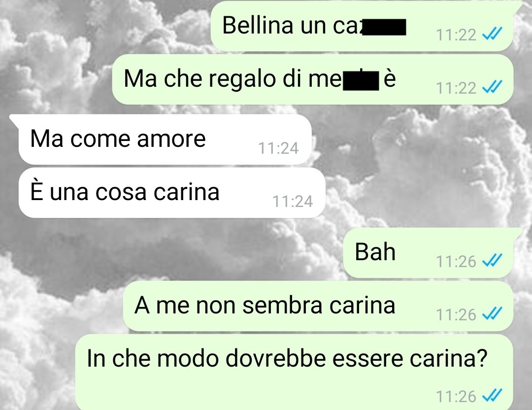
Task: Click 11:26 timestamp on 'Bah' message
Action: pyautogui.click(x=456, y=262)
